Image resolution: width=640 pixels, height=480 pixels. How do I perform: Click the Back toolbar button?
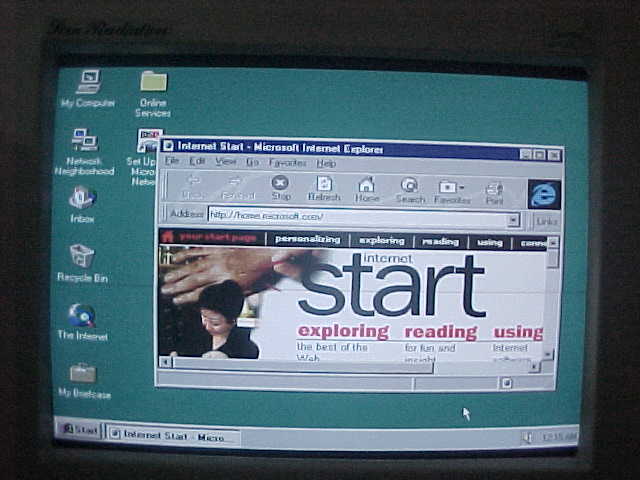[x=193, y=187]
